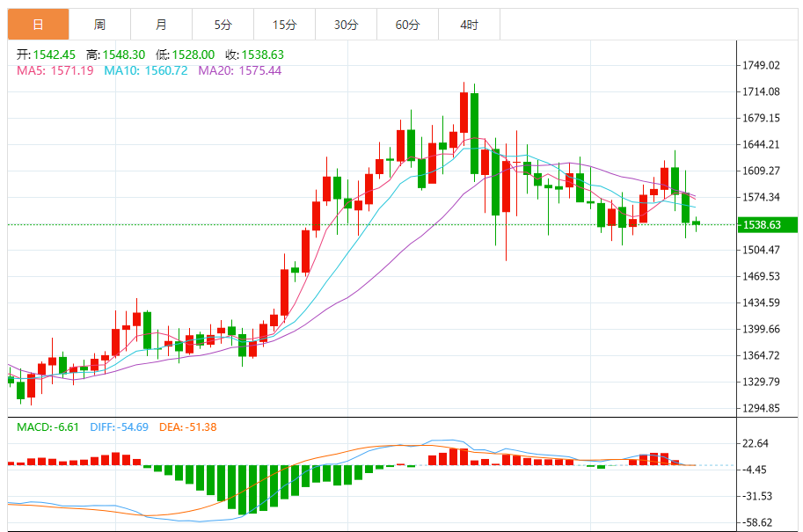The height and width of the screenshot is (532, 803).
Task: Open the 5分 timeframe tab
Action: coord(223,25)
